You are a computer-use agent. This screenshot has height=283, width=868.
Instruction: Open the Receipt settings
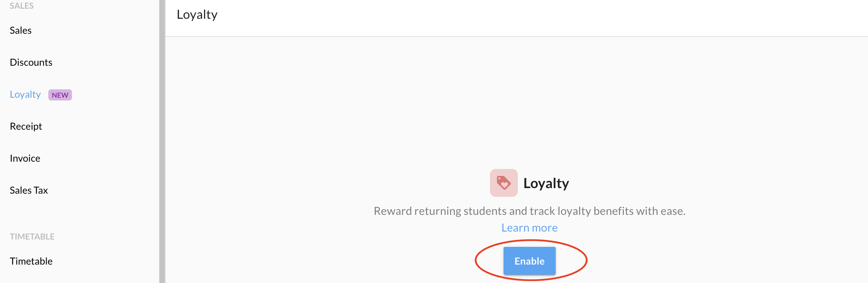pyautogui.click(x=26, y=127)
